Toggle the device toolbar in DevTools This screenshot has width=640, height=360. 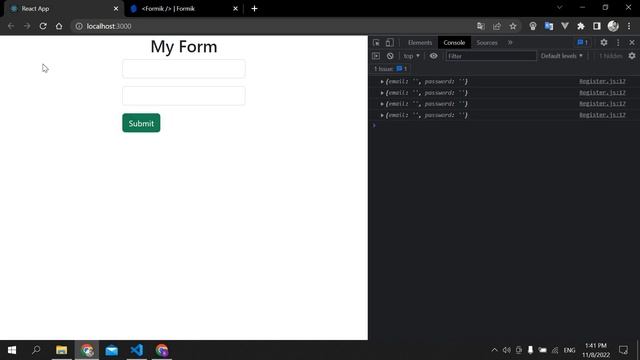[390, 42]
